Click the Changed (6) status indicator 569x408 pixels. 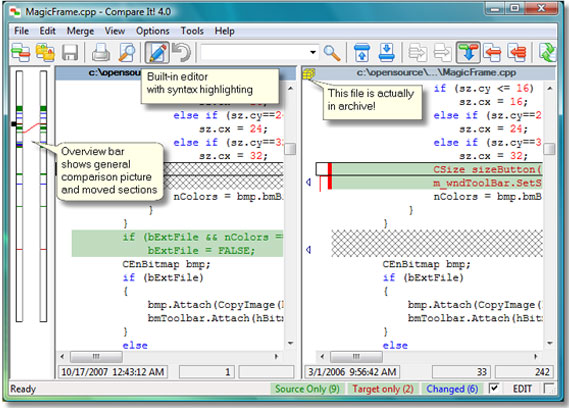(452, 389)
